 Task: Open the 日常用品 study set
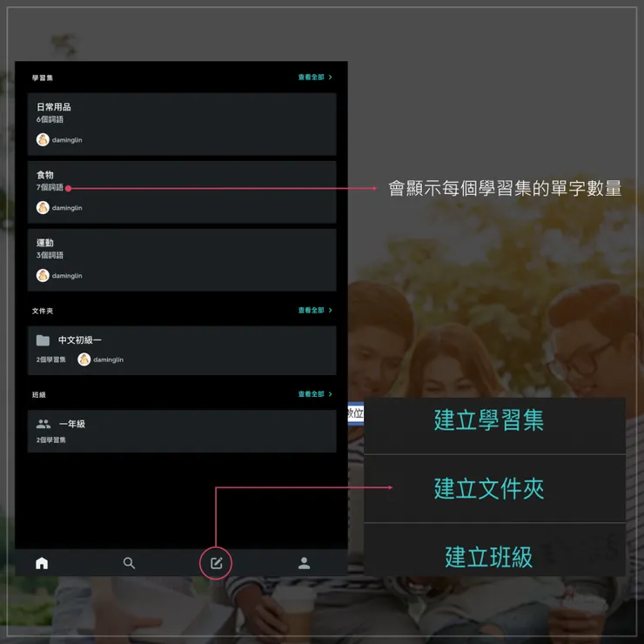pyautogui.click(x=182, y=124)
